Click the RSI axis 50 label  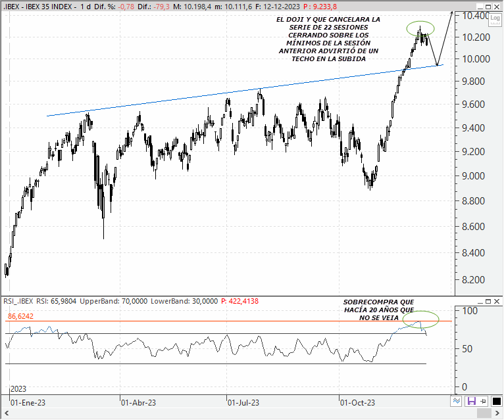(467, 349)
